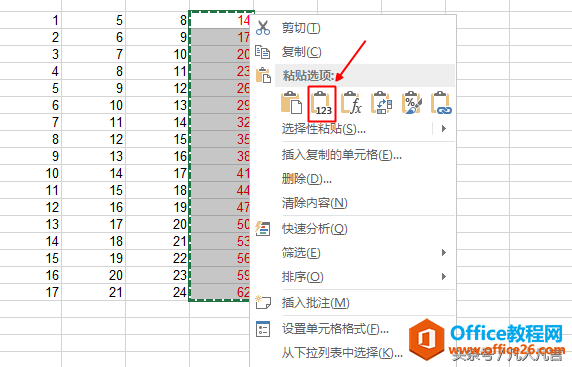Image resolution: width=572 pixels, height=367 pixels.
Task: Click the cell containing red 38
Action: (220, 156)
